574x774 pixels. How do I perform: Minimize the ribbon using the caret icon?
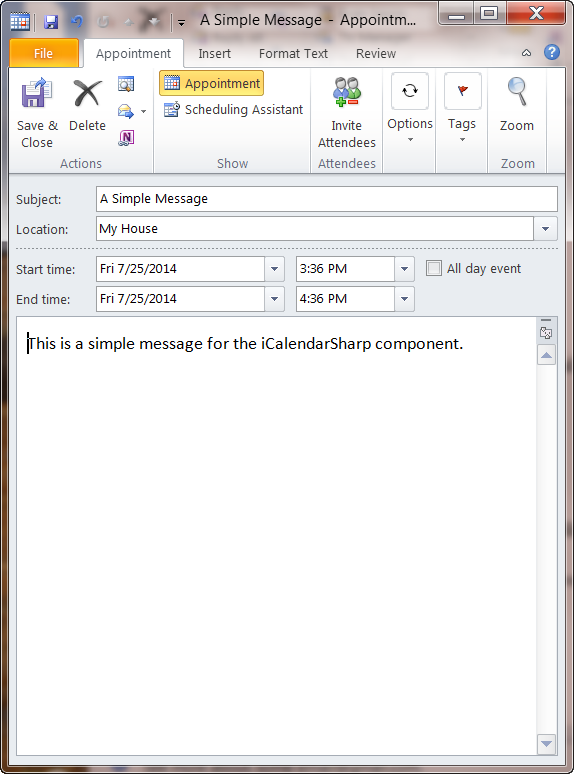pyautogui.click(x=527, y=53)
